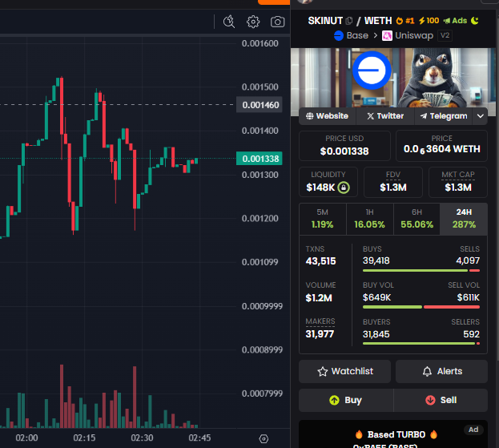Open price Alerts button
The width and height of the screenshot is (499, 448).
tap(441, 371)
